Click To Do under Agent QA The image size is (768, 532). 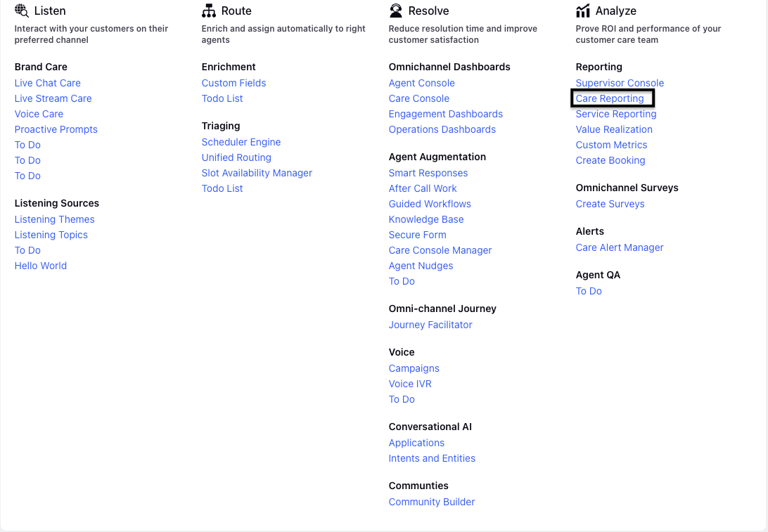tap(589, 291)
